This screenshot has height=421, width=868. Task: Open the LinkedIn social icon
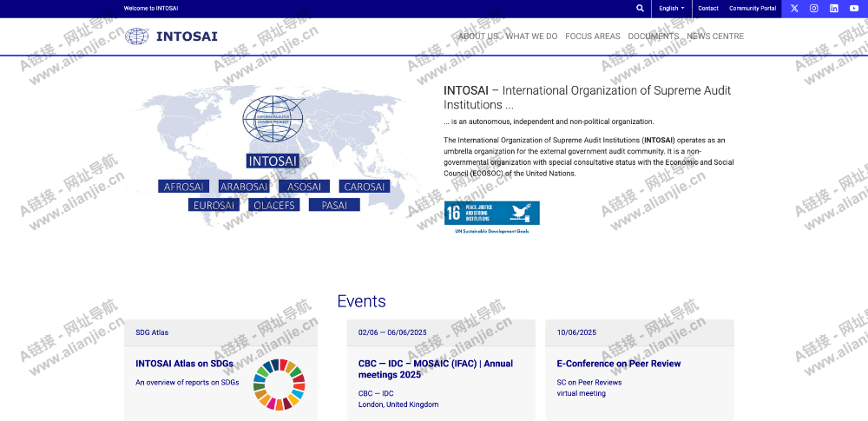click(833, 9)
